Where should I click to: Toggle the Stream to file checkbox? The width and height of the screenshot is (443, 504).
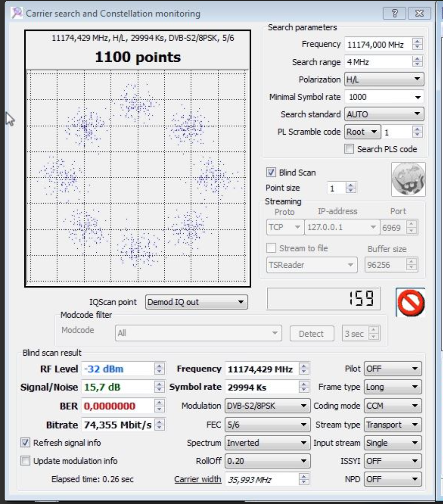point(271,248)
